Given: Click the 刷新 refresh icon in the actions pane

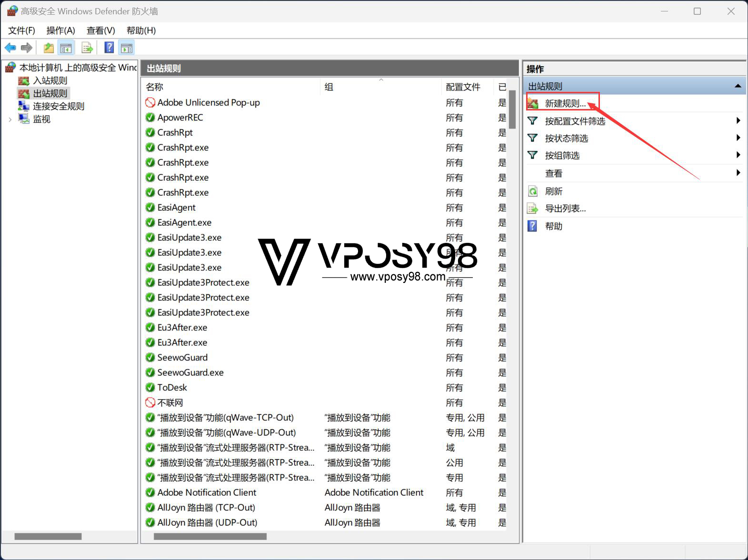Looking at the screenshot, I should 533,191.
